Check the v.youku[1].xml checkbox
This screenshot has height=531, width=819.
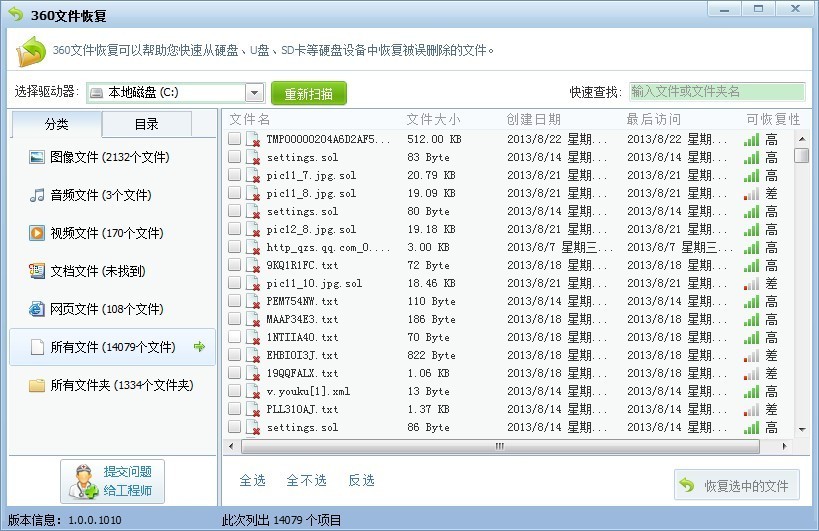(235, 391)
